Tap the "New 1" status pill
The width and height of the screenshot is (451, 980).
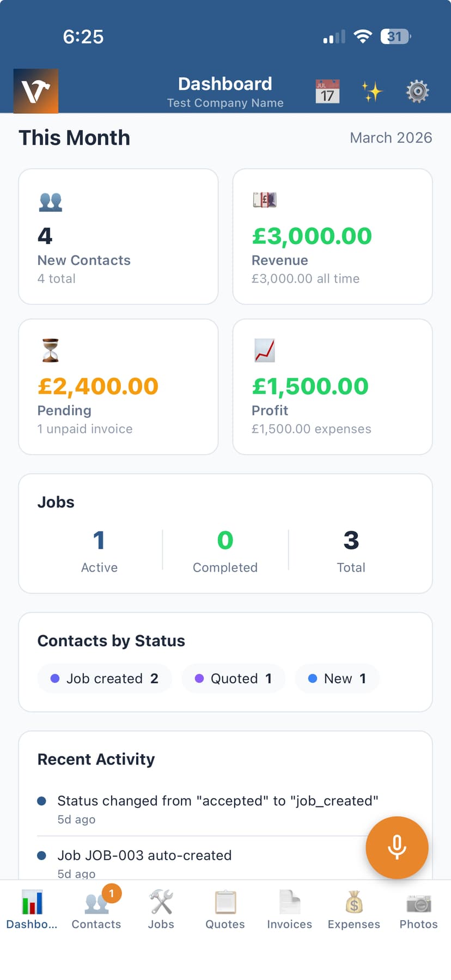(337, 678)
